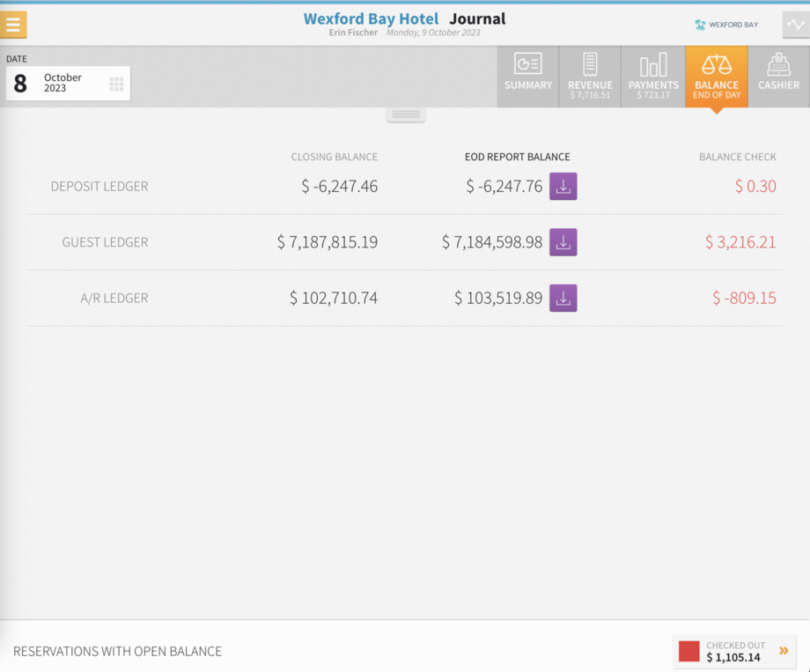The width and height of the screenshot is (810, 672).
Task: Switch to the Cashier tab
Action: point(778,77)
